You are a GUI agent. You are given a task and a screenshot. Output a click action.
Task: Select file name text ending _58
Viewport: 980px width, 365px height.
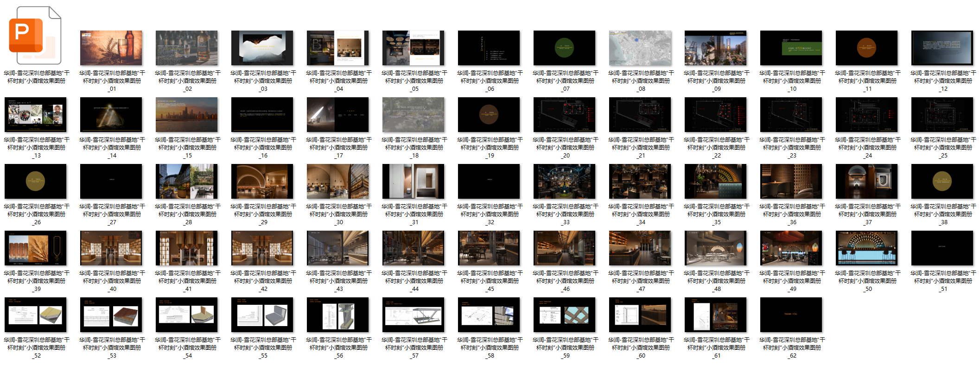[x=490, y=347]
